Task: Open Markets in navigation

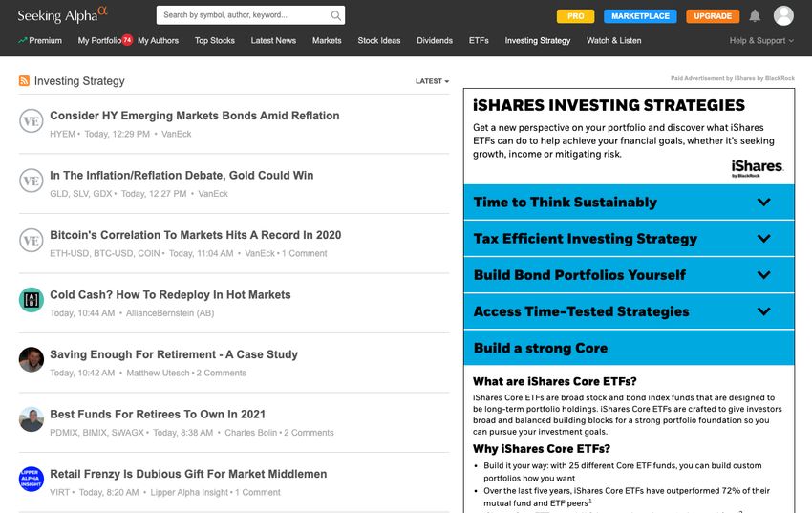Action: [327, 40]
